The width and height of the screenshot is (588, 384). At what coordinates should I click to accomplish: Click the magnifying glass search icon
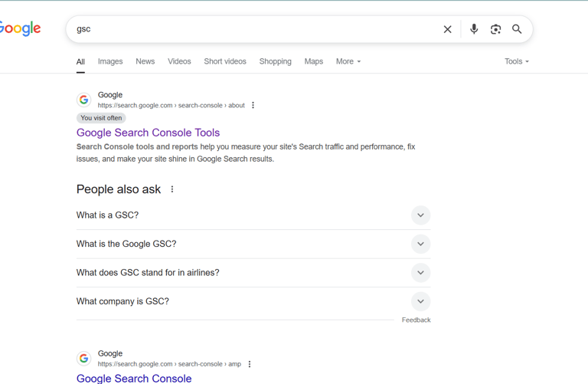[x=517, y=29]
